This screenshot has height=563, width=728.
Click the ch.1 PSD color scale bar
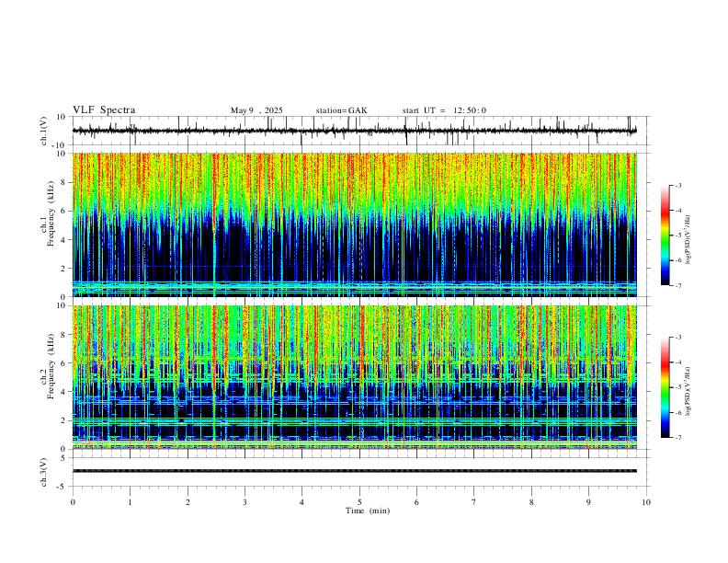665,236
